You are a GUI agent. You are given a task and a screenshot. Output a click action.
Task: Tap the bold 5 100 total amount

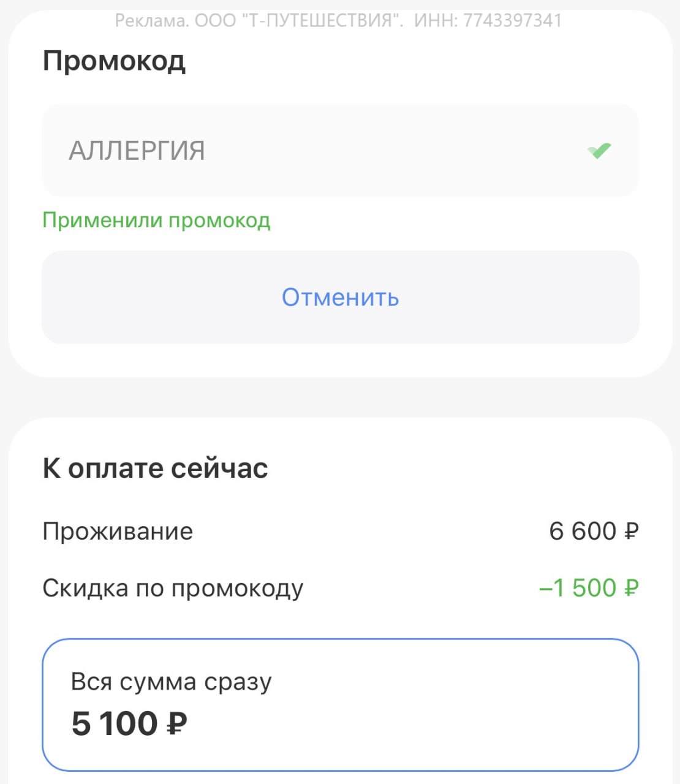(x=115, y=724)
